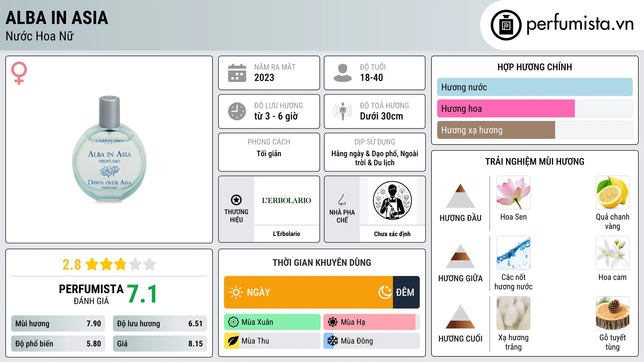Click the sillage value Dưới 30cm

coord(381,116)
